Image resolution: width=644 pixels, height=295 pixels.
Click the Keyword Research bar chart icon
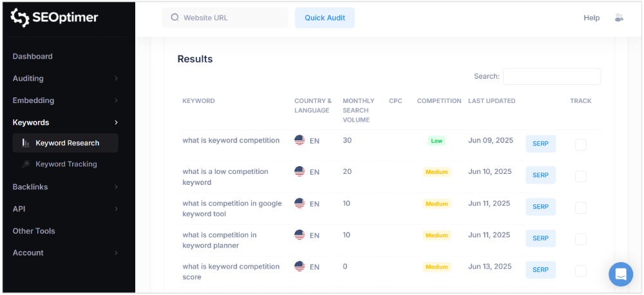[26, 143]
